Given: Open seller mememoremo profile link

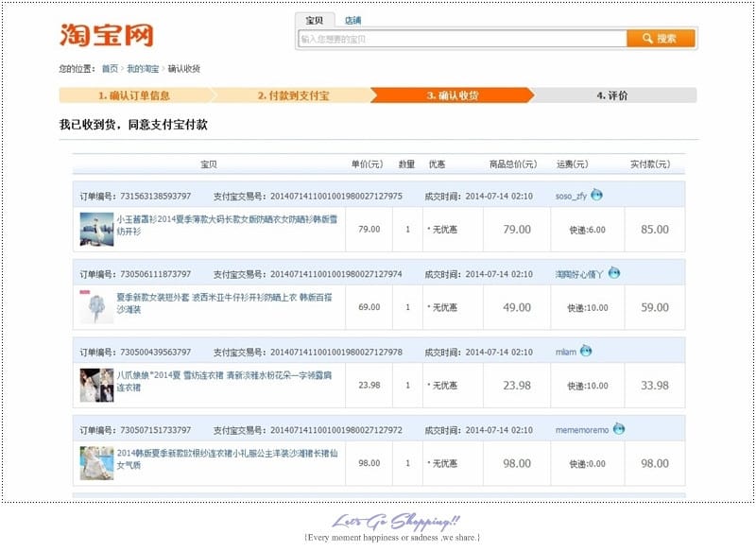Looking at the screenshot, I should (x=582, y=430).
